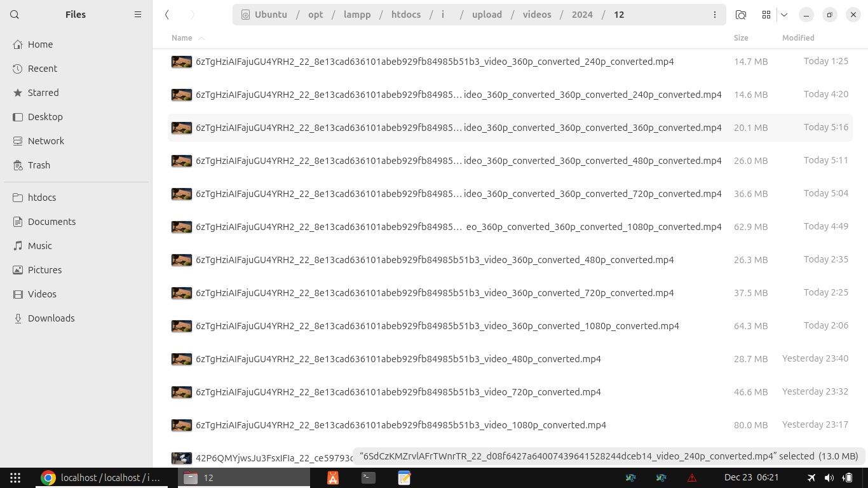Click the folder search icon in header
868x488 pixels.
click(740, 15)
